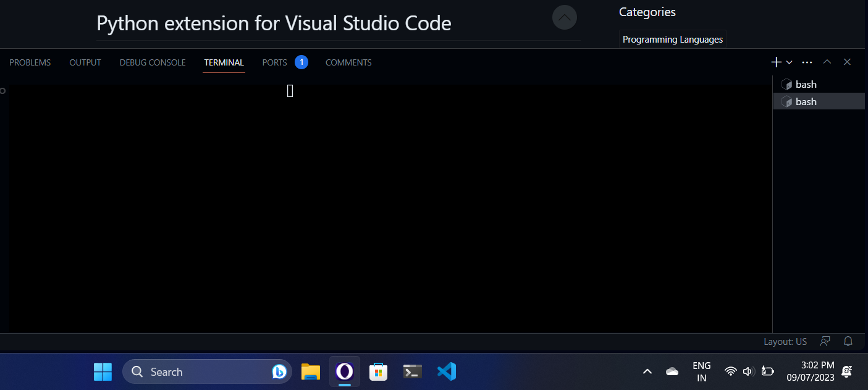Image resolution: width=868 pixels, height=390 pixels.
Task: Open a new terminal with the plus icon
Action: pyautogui.click(x=775, y=62)
